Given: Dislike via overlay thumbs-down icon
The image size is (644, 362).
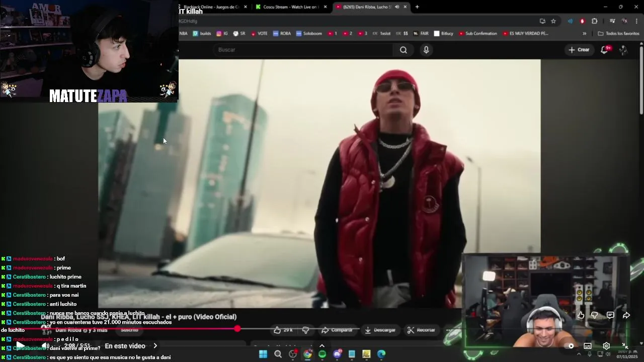Looking at the screenshot, I should (595, 315).
